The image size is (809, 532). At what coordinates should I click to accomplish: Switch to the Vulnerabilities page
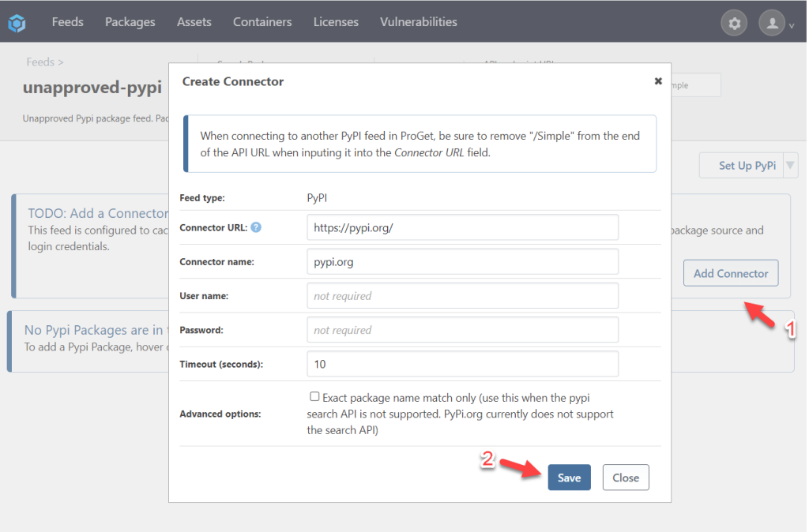pos(418,22)
